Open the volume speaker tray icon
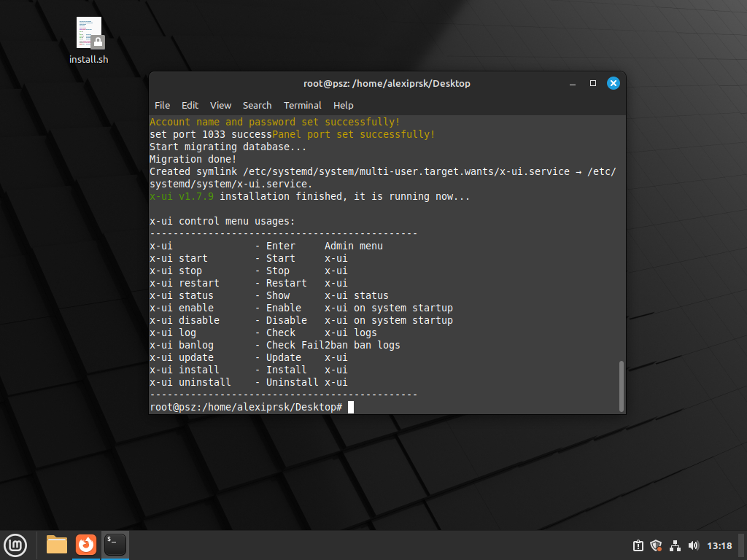 693,545
